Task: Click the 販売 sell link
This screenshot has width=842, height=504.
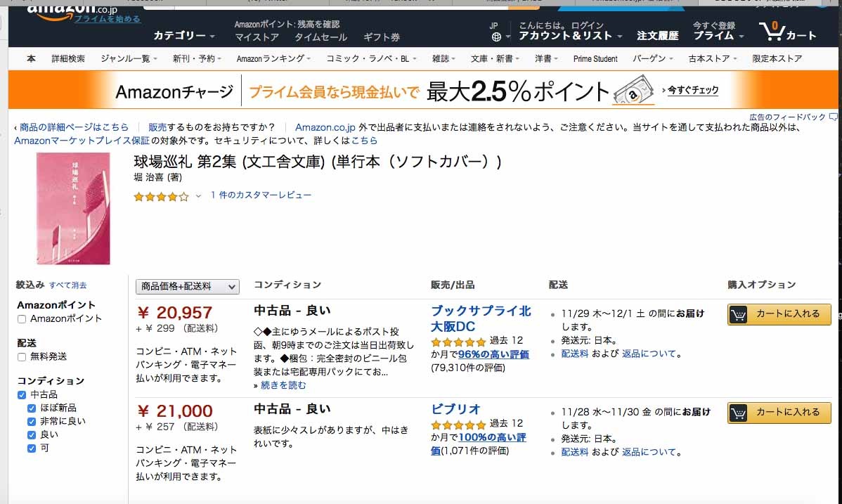Action: 157,127
